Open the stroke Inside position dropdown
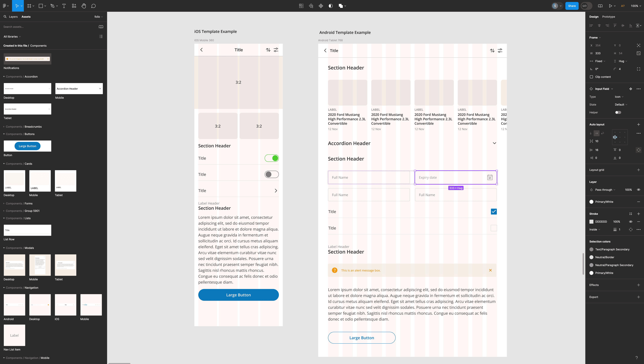 point(594,229)
